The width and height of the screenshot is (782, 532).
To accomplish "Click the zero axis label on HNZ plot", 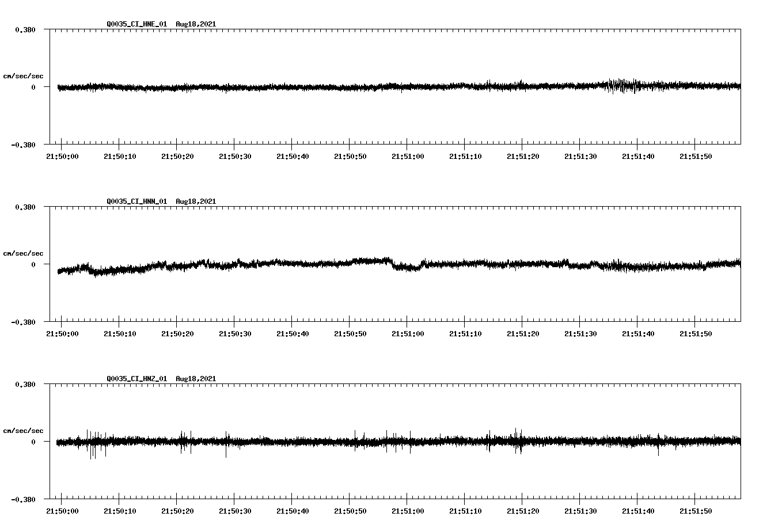I will pyautogui.click(x=33, y=442).
